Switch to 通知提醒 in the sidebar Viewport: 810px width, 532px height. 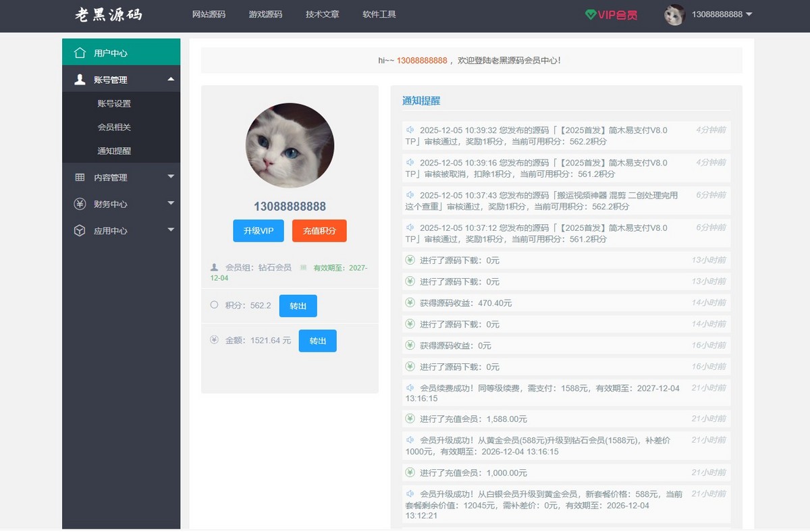pyautogui.click(x=114, y=152)
